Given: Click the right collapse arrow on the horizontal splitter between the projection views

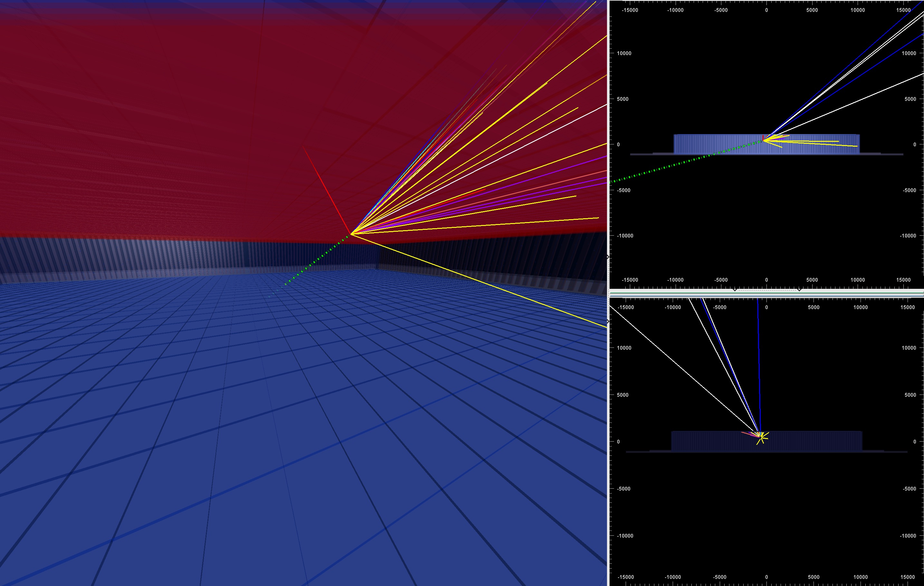Looking at the screenshot, I should point(799,290).
